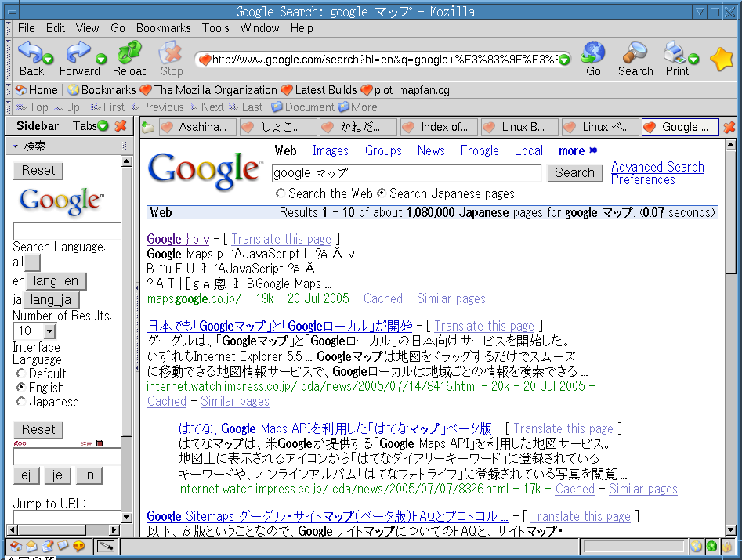This screenshot has width=742, height=560.
Task: Click the Go globe icon
Action: [x=593, y=52]
